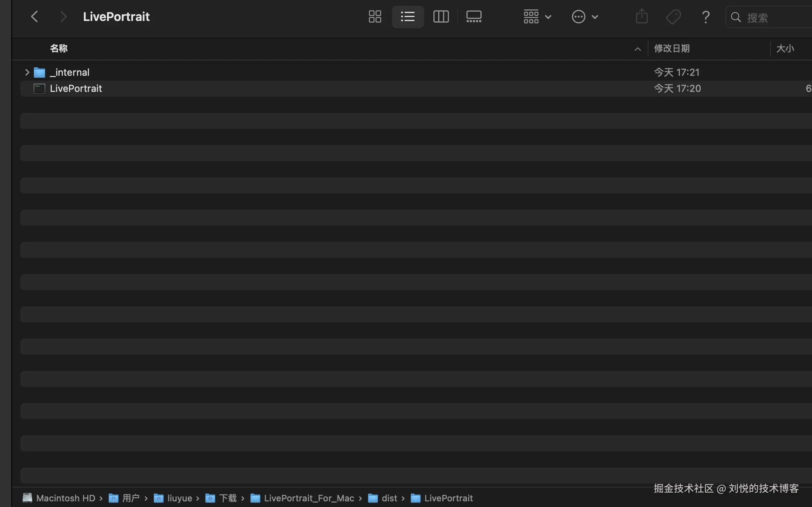Viewport: 812px width, 507px height.
Task: Sort by 大小 column header
Action: 785,49
